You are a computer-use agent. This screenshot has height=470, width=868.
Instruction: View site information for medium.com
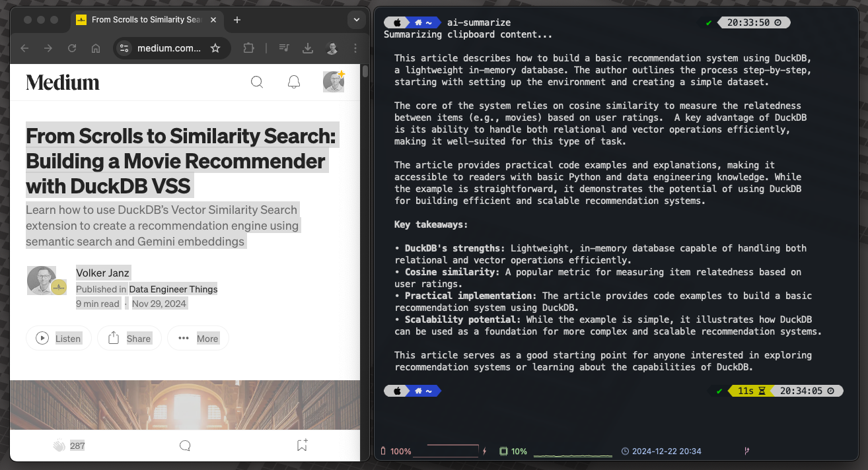coord(123,48)
